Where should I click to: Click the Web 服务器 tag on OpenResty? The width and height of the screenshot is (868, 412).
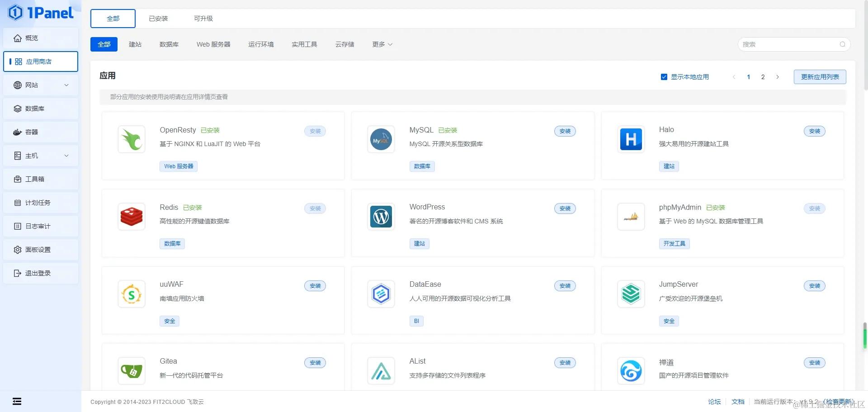click(179, 166)
